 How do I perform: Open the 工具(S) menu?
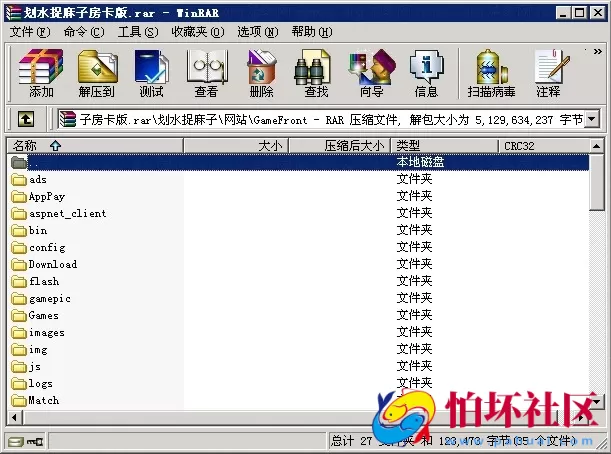click(x=138, y=32)
